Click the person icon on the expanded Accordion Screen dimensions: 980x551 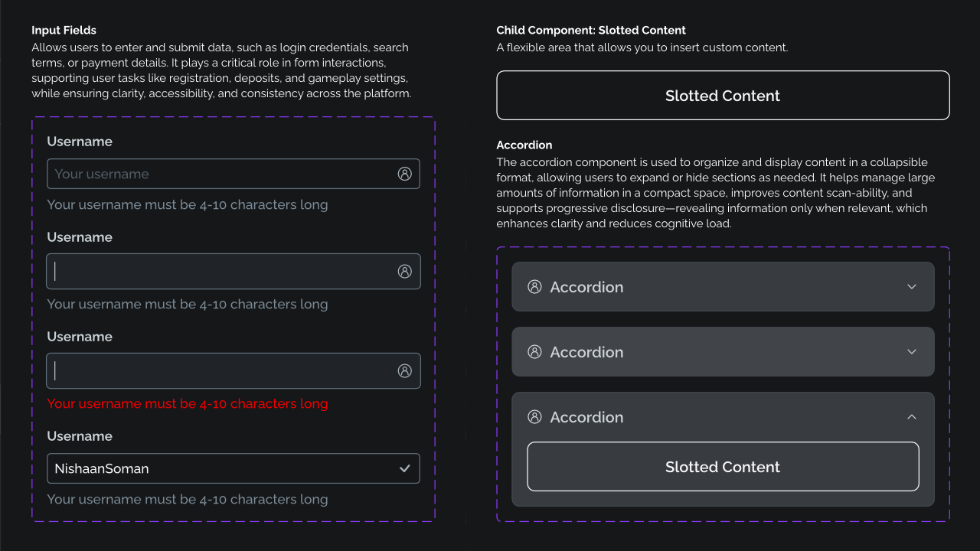[x=534, y=416]
